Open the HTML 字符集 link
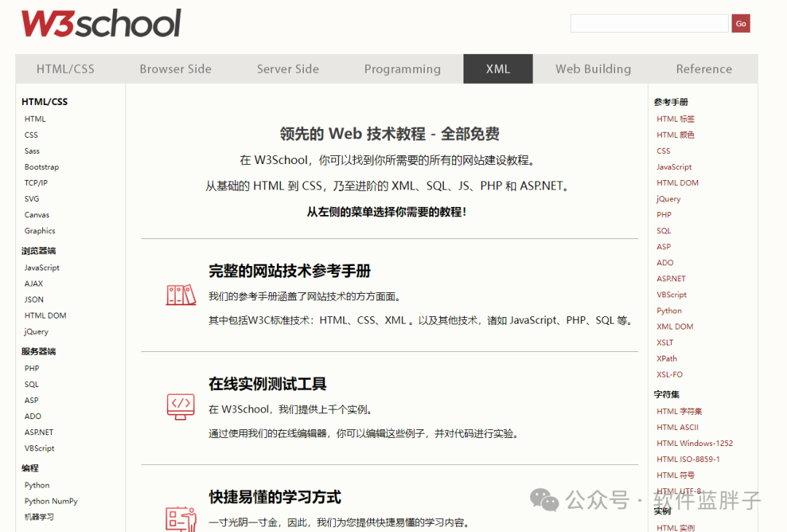Image resolution: width=787 pixels, height=532 pixels. 679,412
